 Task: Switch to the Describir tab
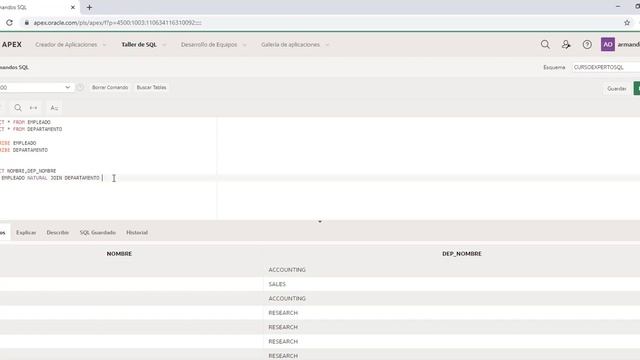coord(58,232)
